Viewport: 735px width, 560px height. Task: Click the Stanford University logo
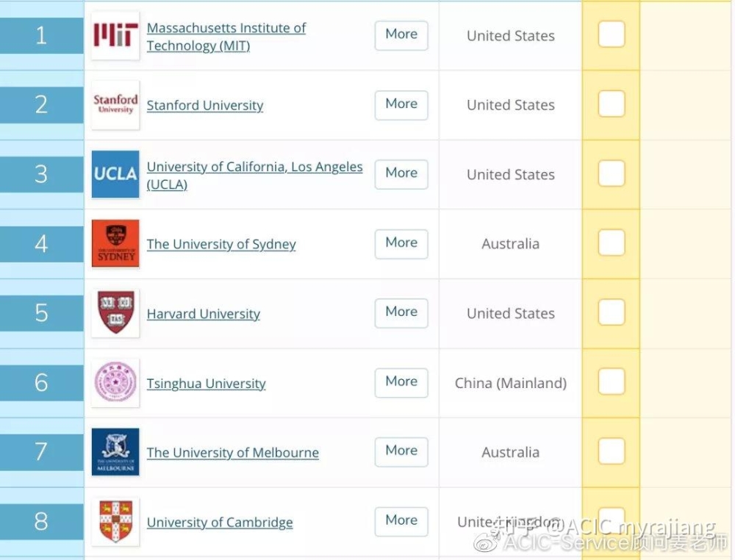(x=115, y=105)
